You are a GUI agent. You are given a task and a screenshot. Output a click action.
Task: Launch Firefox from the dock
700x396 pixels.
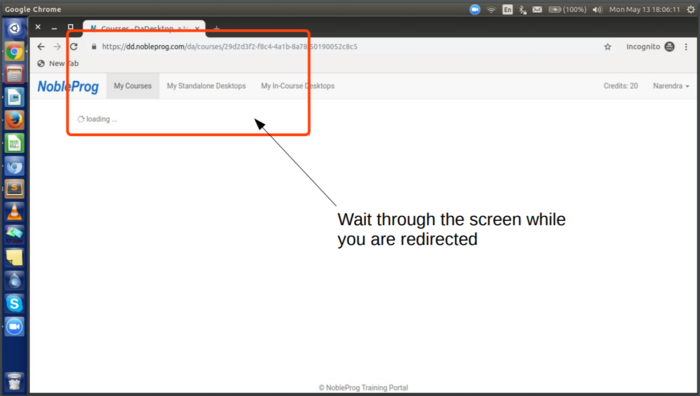tap(14, 120)
